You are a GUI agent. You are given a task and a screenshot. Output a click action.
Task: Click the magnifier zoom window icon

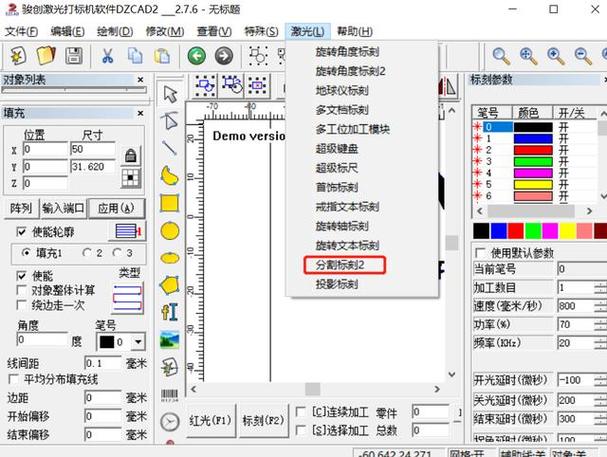pyautogui.click(x=501, y=56)
